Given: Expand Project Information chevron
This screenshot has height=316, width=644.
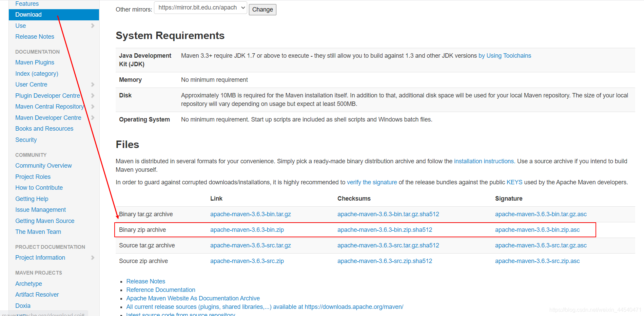Looking at the screenshot, I should (93, 258).
